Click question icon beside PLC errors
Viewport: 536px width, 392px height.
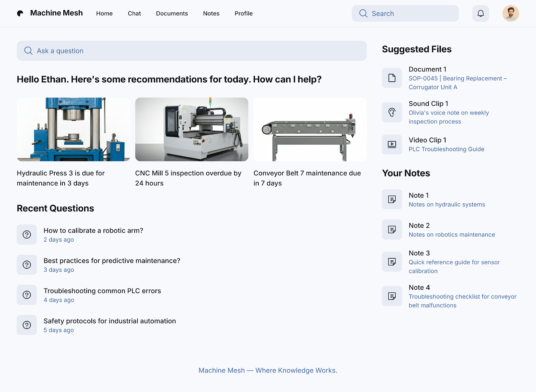[27, 295]
